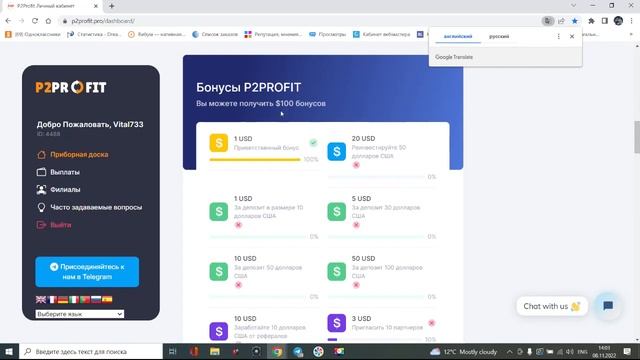640x360 pixels.
Task: Click the red cross under the 20 USD bonus
Action: pos(356,165)
